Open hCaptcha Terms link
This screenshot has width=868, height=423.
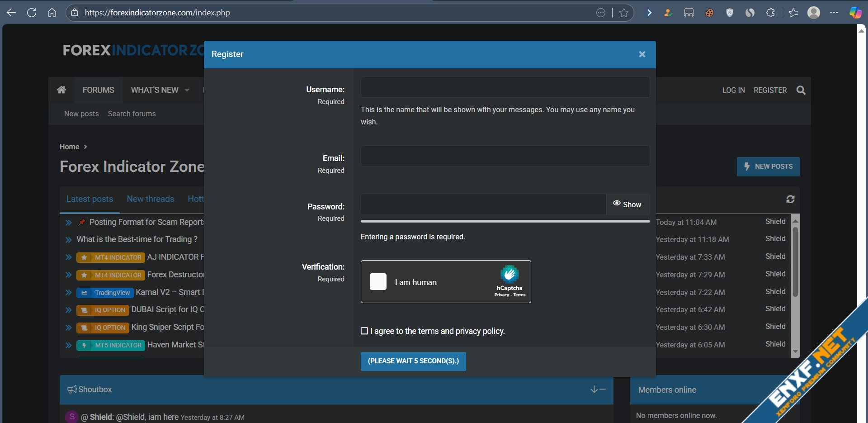[x=519, y=295]
